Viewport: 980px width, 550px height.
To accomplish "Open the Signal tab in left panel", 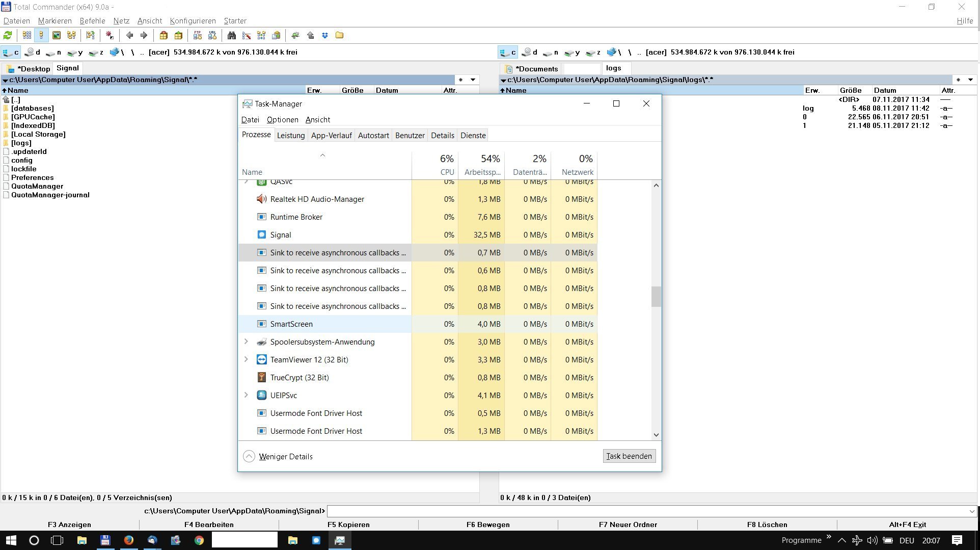I will coord(68,68).
